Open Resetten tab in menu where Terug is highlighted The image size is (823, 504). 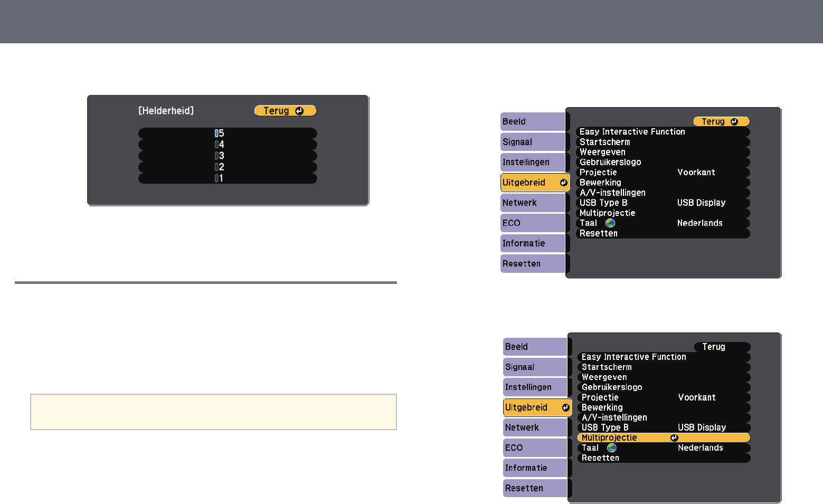533,263
